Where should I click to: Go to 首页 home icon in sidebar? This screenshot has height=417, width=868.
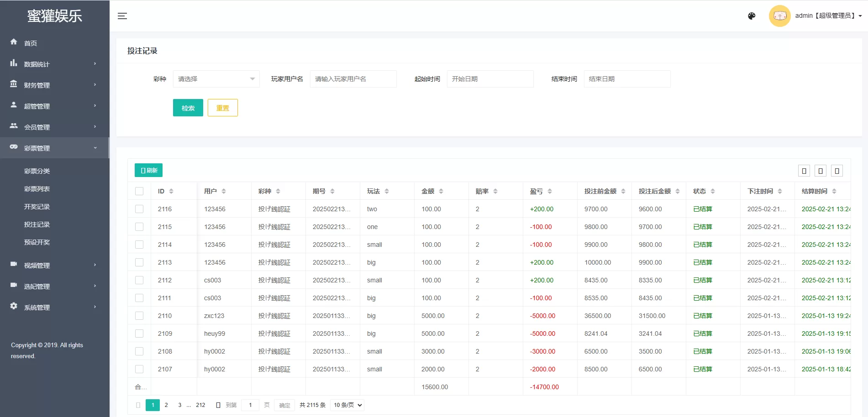[14, 42]
